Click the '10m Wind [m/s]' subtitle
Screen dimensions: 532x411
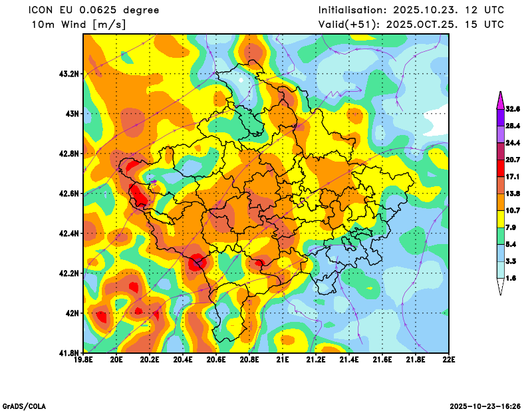pyautogui.click(x=78, y=25)
